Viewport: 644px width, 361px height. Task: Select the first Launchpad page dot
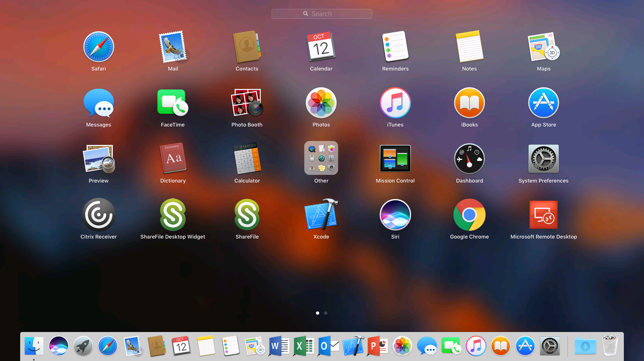tap(318, 313)
